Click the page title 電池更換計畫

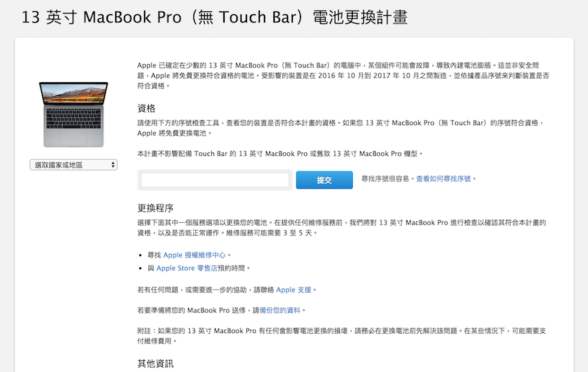tap(360, 17)
